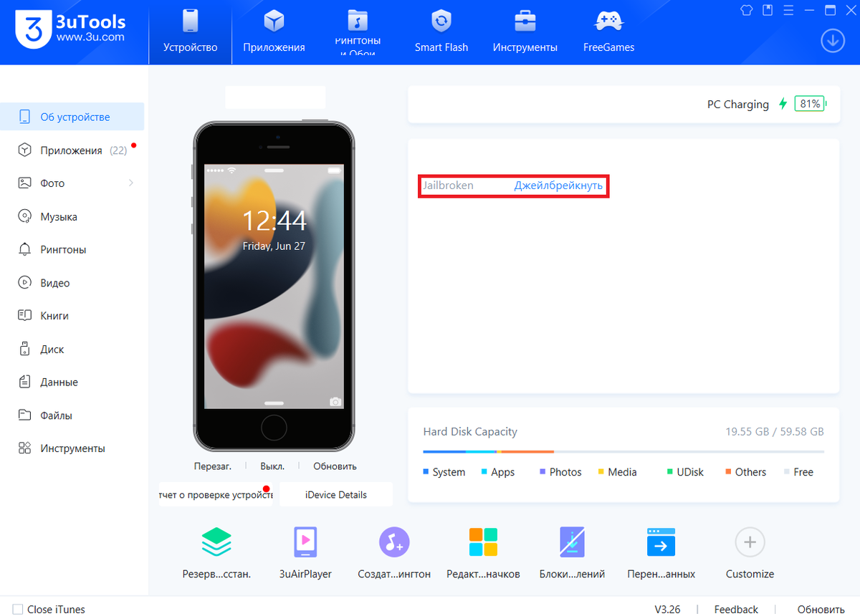Click the Рингтоны bell icon
Viewport: 860px width, 616px height.
pos(25,249)
